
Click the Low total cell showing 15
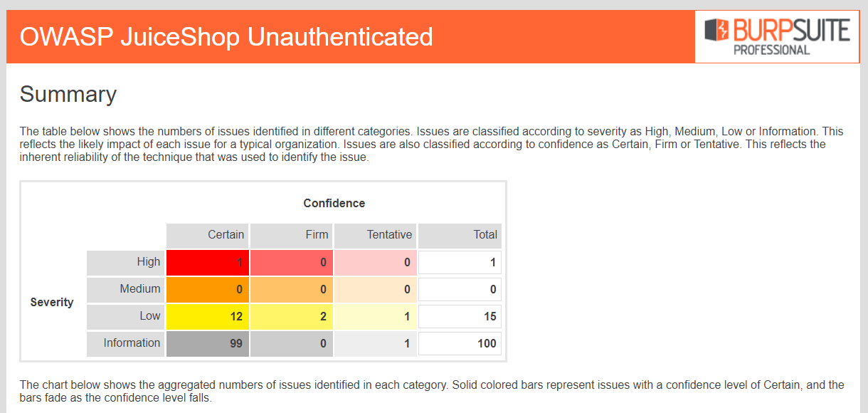pos(460,316)
